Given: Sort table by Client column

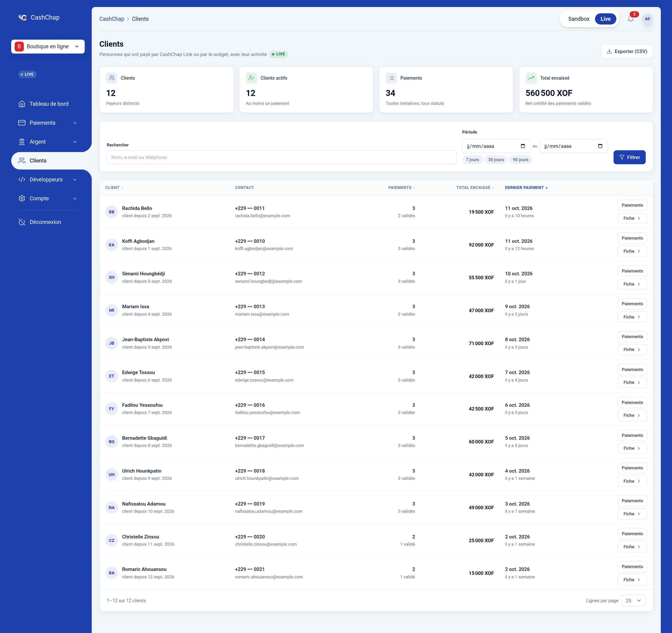Looking at the screenshot, I should pyautogui.click(x=114, y=187).
